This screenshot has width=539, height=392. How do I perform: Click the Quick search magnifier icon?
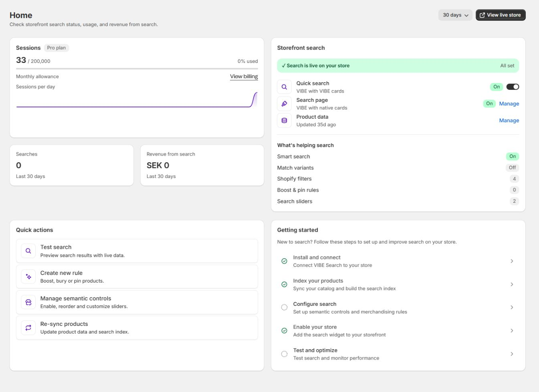tap(284, 87)
